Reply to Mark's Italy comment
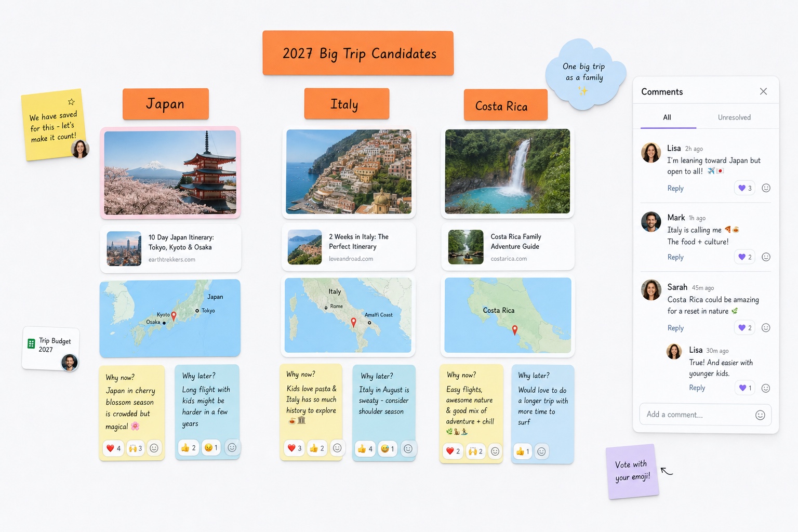The image size is (798, 532). (675, 257)
